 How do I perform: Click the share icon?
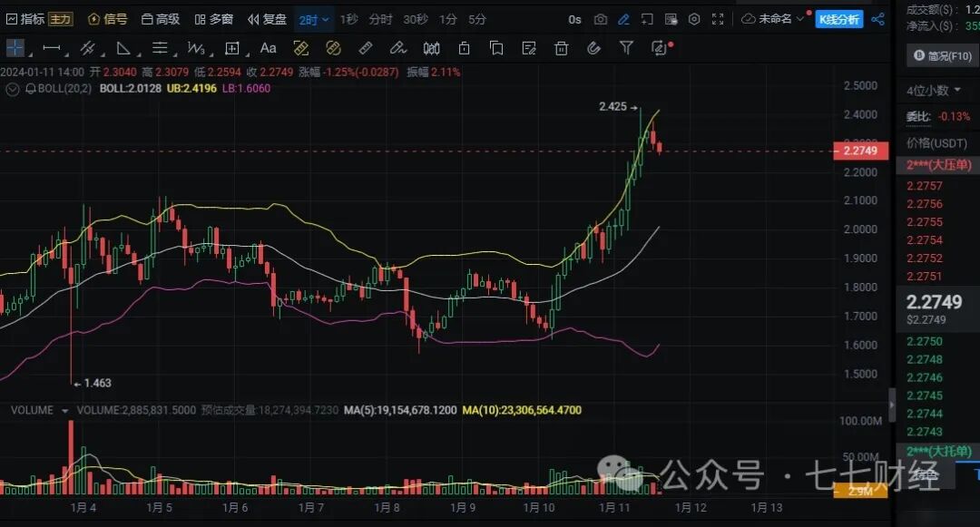(x=878, y=19)
